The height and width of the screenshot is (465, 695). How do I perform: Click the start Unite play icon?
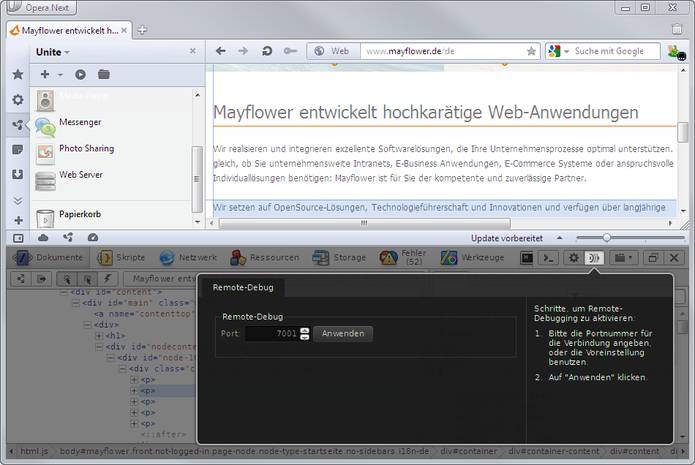[x=80, y=74]
